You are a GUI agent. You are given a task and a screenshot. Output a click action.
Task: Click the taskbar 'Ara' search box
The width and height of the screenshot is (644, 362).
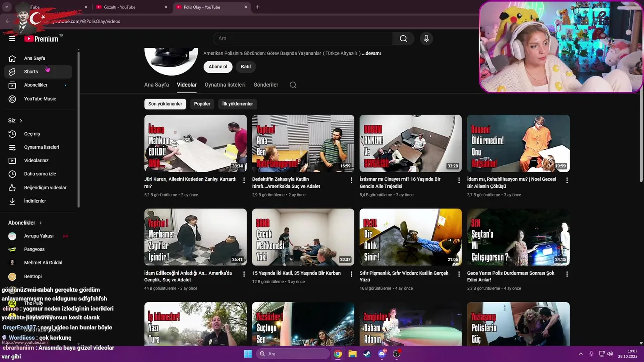click(293, 354)
